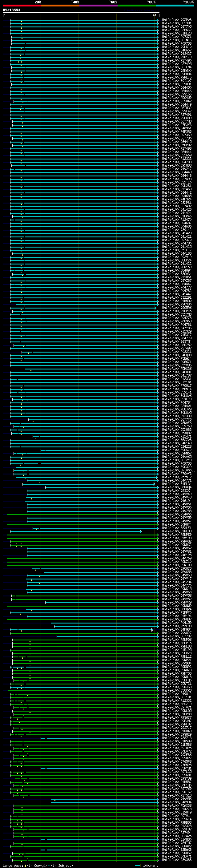Viewport: 197px width, 868px height.
Task: Select the UniRef100_Q3SA42 label
Action: [176, 101]
